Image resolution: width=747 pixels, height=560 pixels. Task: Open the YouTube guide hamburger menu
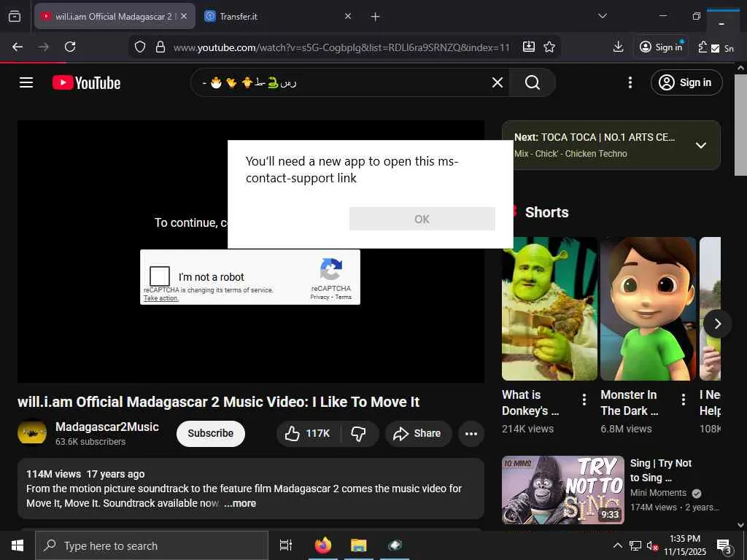(x=26, y=82)
